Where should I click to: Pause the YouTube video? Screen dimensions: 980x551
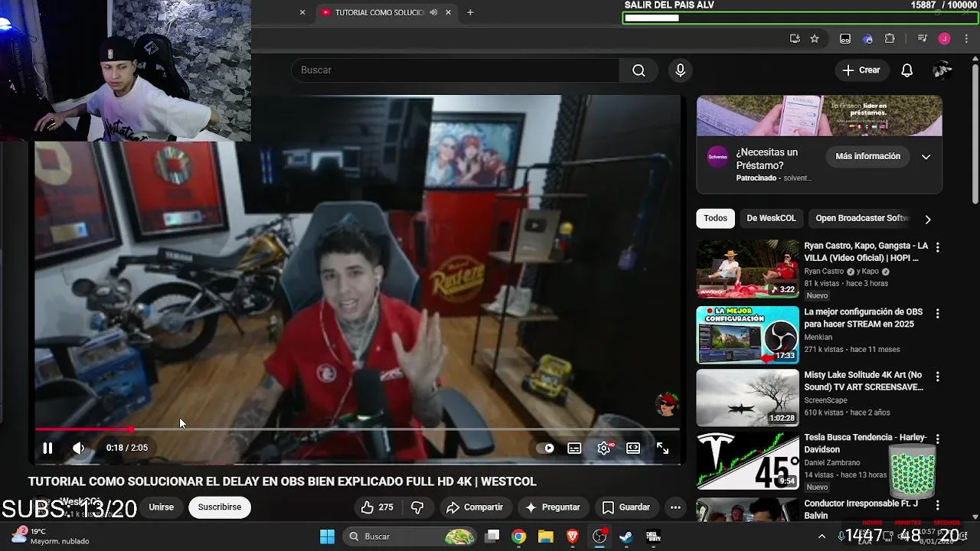point(47,448)
